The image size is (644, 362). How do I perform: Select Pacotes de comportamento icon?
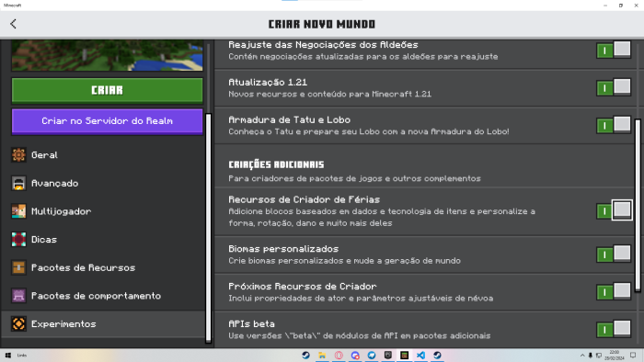(18, 296)
